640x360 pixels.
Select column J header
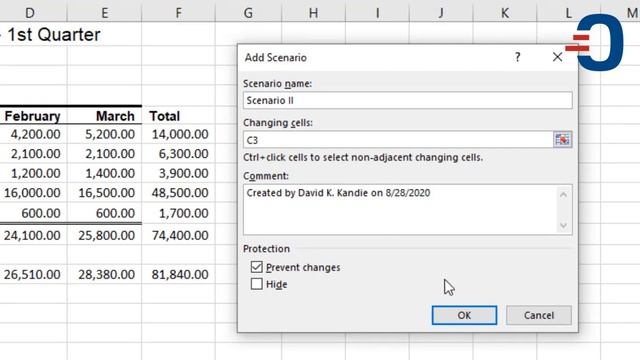[441, 13]
